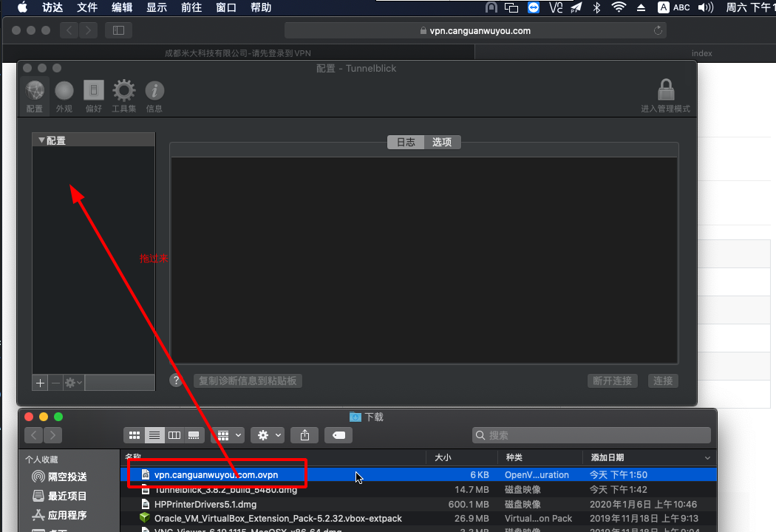Toggle the Safari sidebar button

pyautogui.click(x=118, y=30)
